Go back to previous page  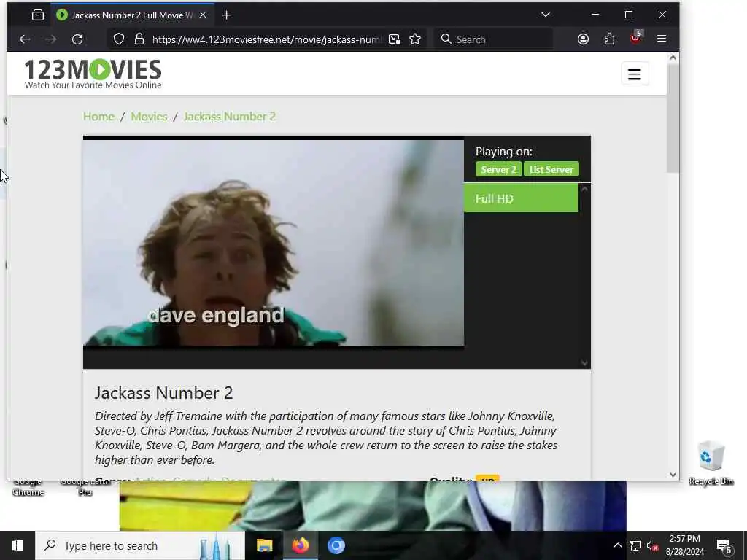click(24, 39)
